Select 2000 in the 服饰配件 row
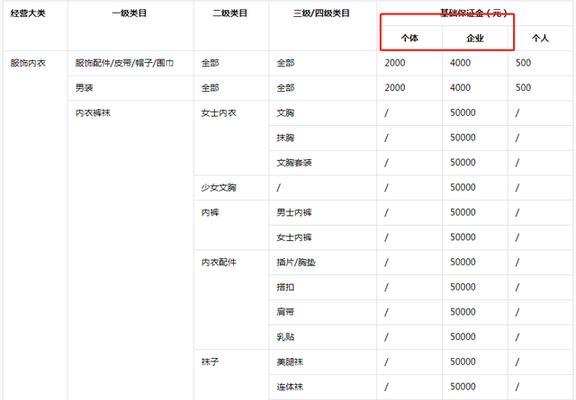This screenshot has width=576, height=400. [x=395, y=63]
